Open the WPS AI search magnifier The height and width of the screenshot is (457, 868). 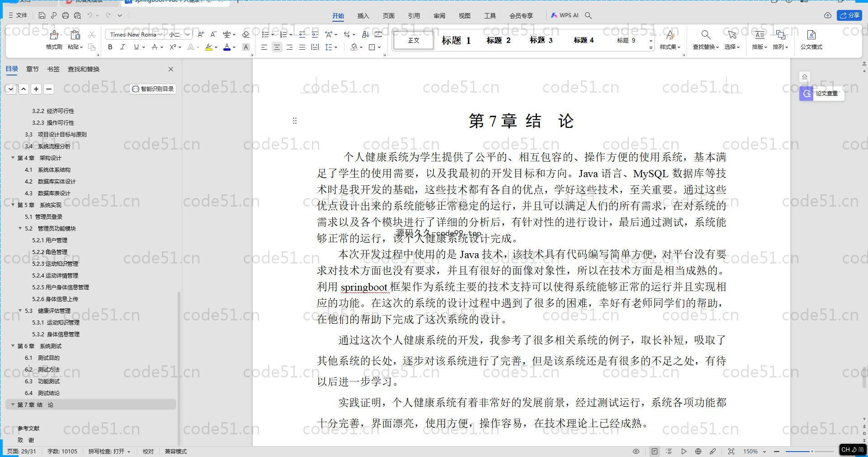pos(588,15)
